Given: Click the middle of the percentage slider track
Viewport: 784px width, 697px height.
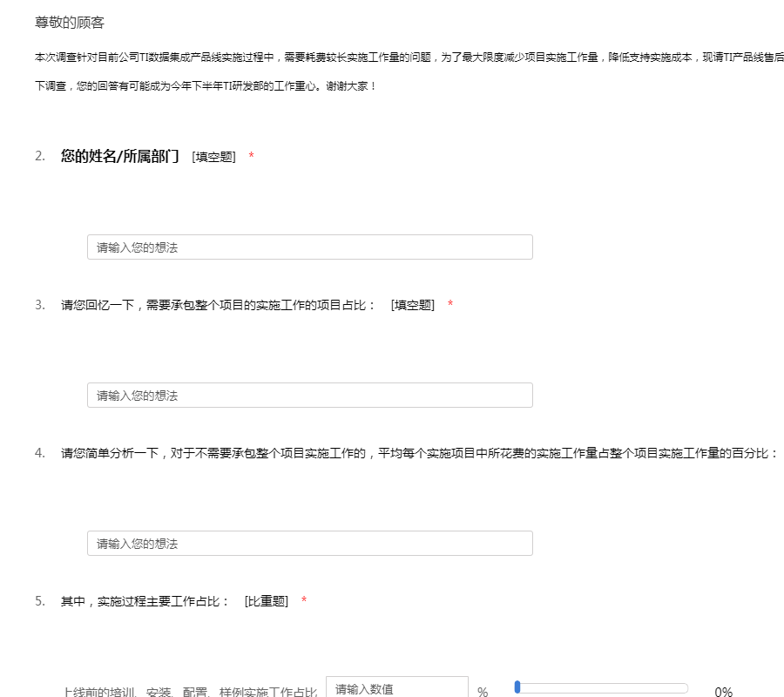Looking at the screenshot, I should click(602, 688).
